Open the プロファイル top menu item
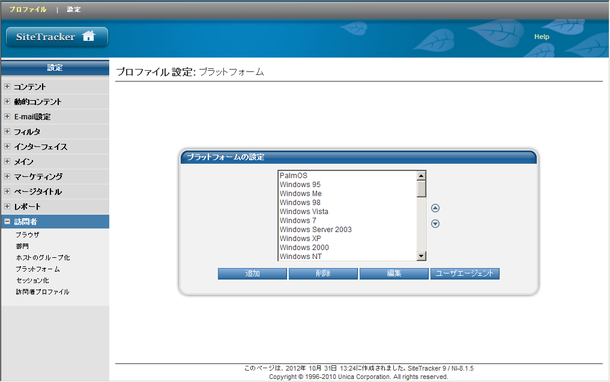The width and height of the screenshot is (610, 382). click(x=28, y=9)
